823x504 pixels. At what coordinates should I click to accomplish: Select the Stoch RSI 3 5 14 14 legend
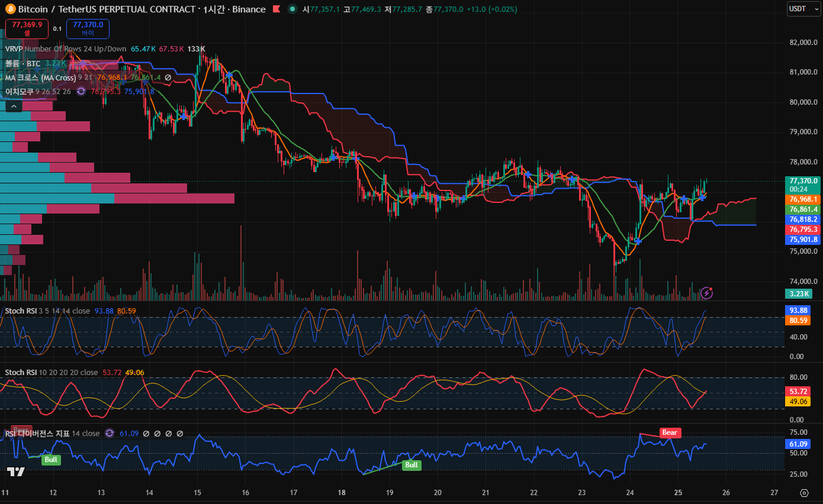coord(47,311)
